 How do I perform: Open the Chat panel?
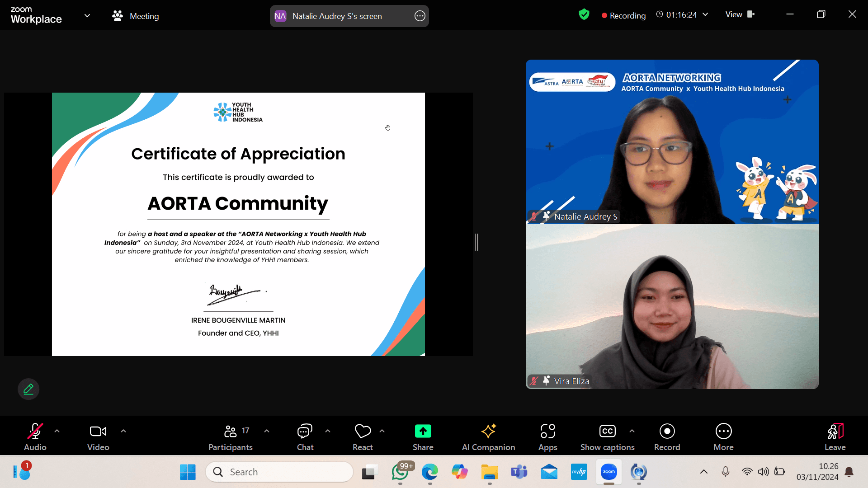pyautogui.click(x=305, y=436)
